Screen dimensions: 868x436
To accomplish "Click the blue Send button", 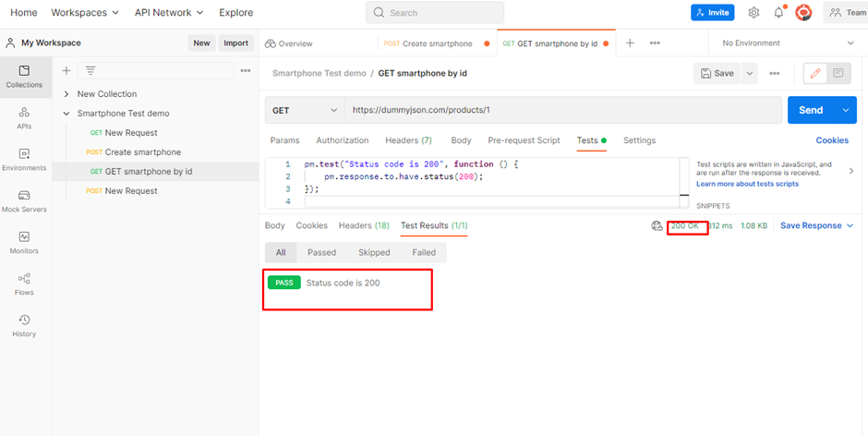I will click(x=811, y=110).
